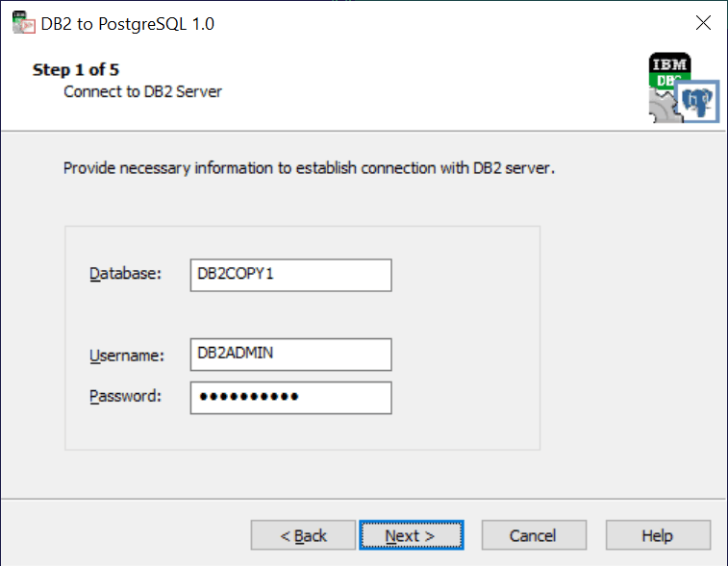Click the 'Database:' label
Screen dimensions: 728x566
(x=125, y=274)
